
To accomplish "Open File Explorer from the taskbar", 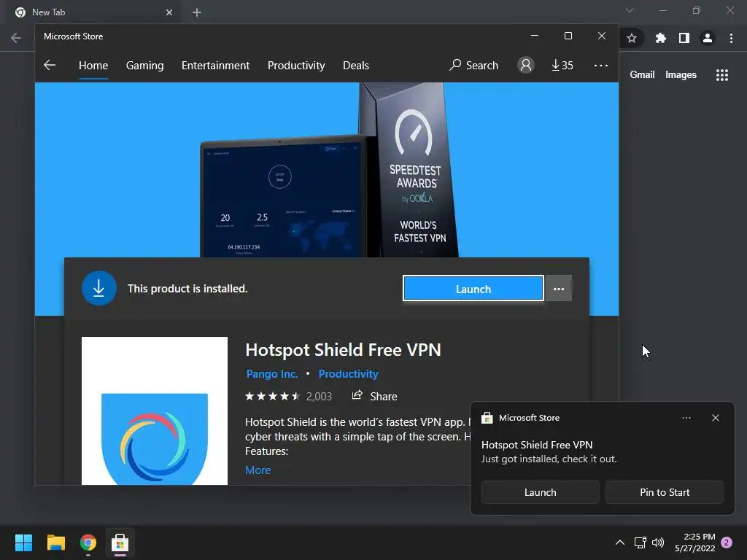I will [55, 542].
